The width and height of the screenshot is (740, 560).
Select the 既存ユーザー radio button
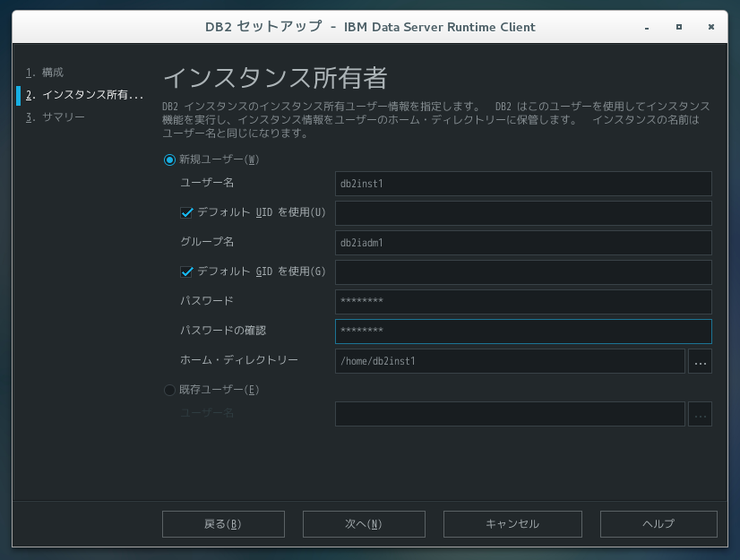pos(169,390)
